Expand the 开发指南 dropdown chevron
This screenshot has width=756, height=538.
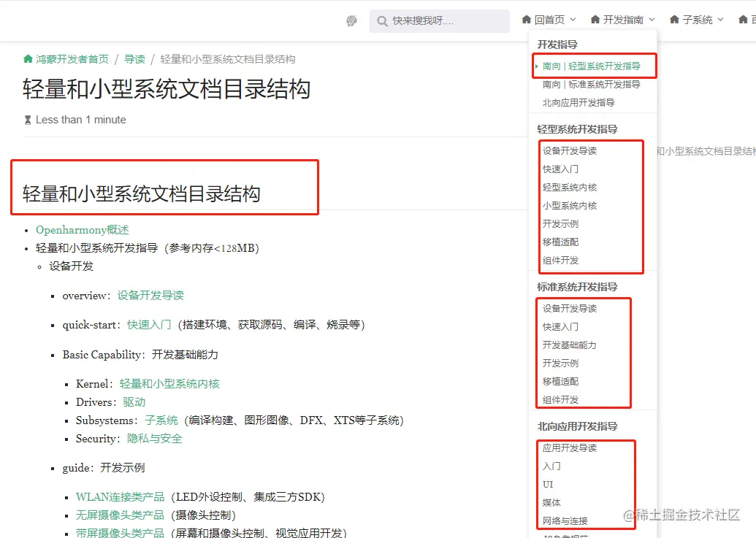(653, 20)
